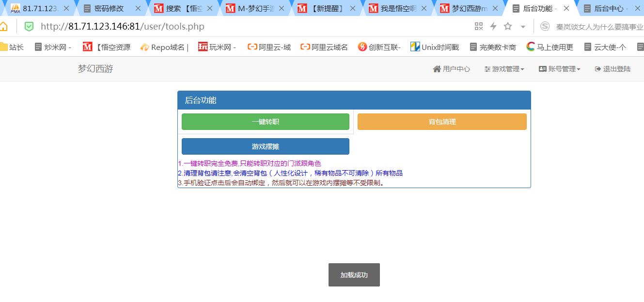Open the Unix时间戳 bookmark
The height and width of the screenshot is (302, 644).
(x=434, y=47)
